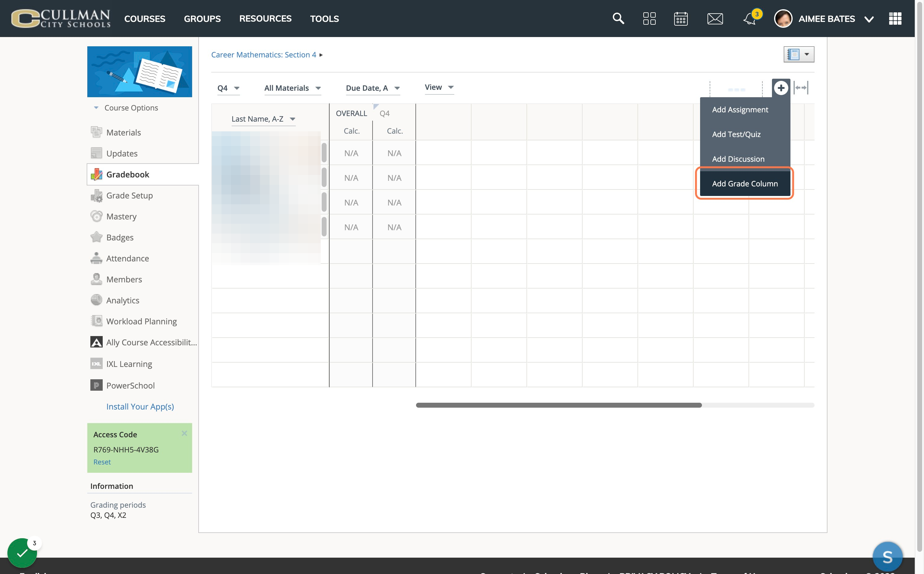
Task: Open the app grid waffle icon
Action: [895, 18]
